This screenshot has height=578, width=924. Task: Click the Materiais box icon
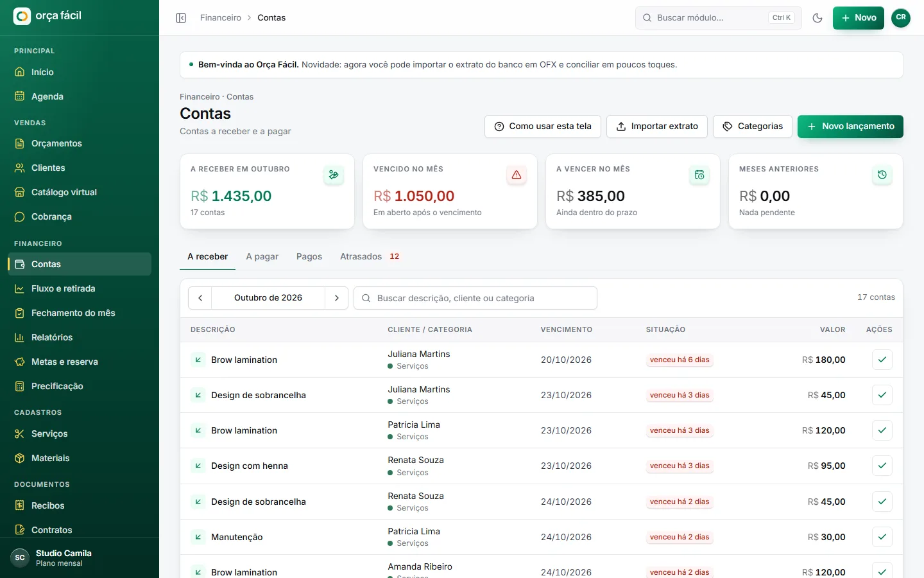click(20, 458)
